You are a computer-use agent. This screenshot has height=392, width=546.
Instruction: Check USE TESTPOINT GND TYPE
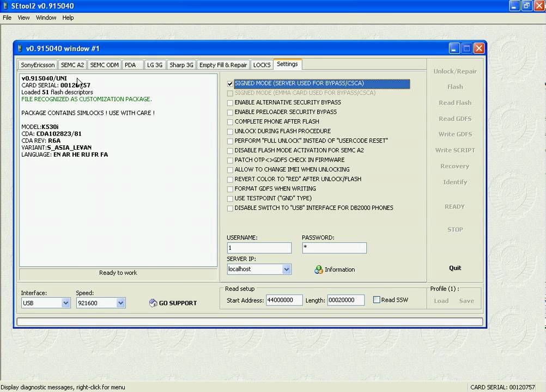230,199
